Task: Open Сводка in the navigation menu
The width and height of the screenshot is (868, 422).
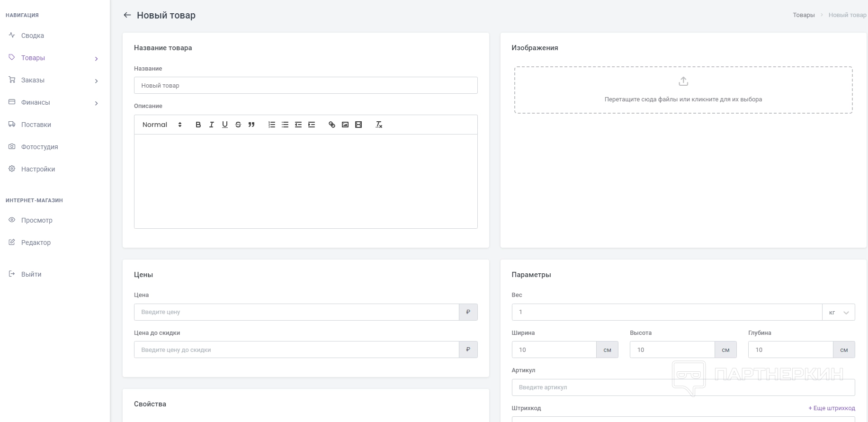Action: pyautogui.click(x=33, y=36)
